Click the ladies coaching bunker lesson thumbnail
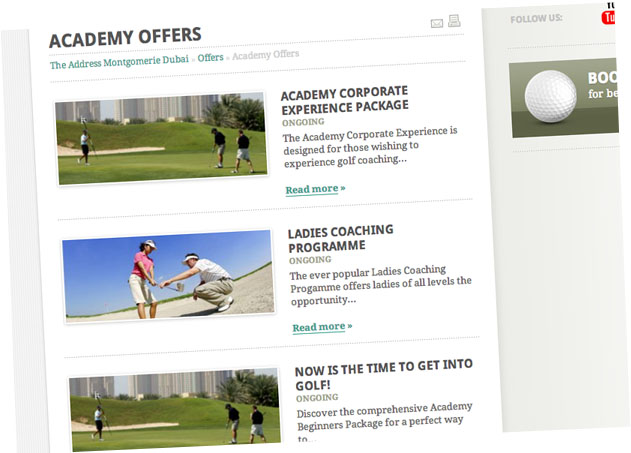This screenshot has height=453, width=631. tap(168, 276)
